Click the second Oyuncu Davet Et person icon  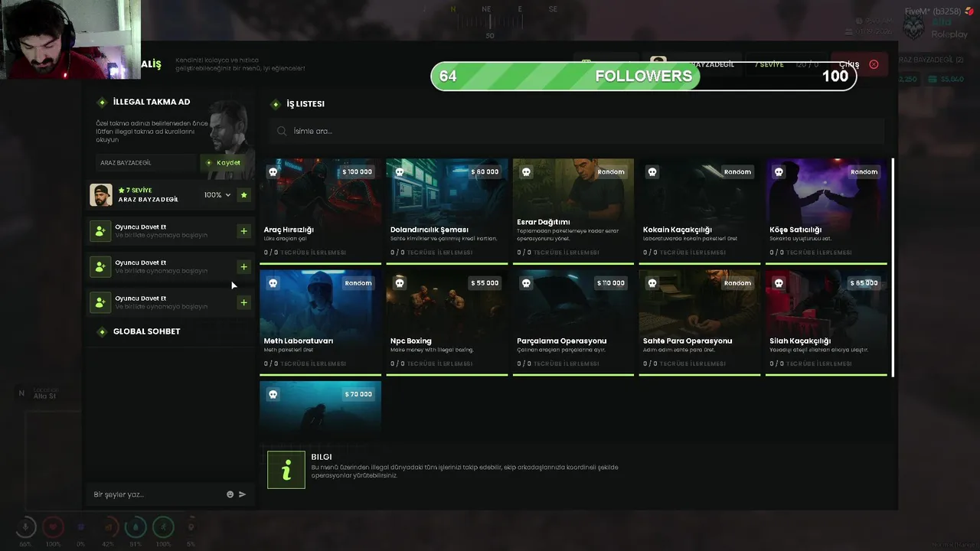click(x=100, y=267)
